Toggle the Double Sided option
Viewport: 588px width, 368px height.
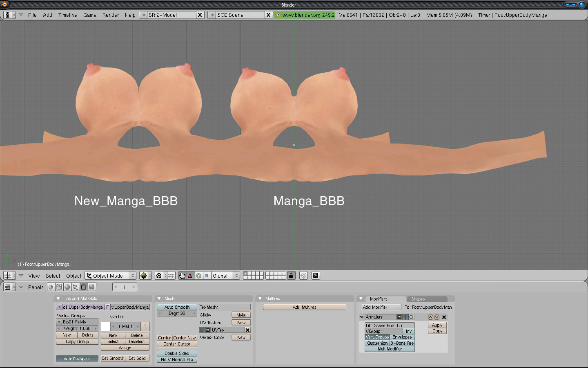tap(177, 353)
